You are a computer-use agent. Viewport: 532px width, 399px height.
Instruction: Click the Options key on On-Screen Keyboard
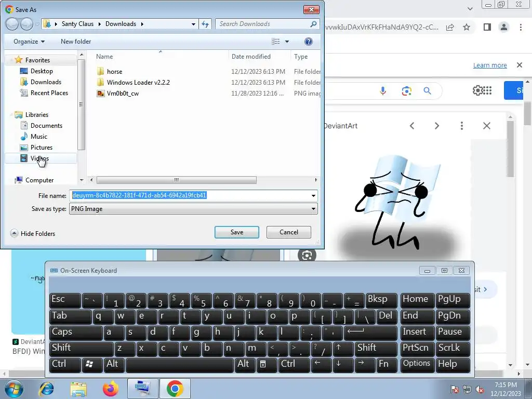pyautogui.click(x=417, y=364)
